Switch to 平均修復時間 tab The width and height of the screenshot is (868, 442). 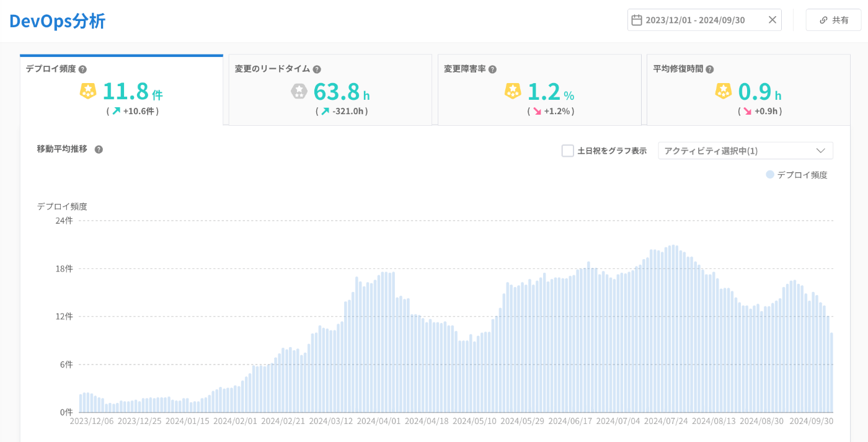point(748,90)
